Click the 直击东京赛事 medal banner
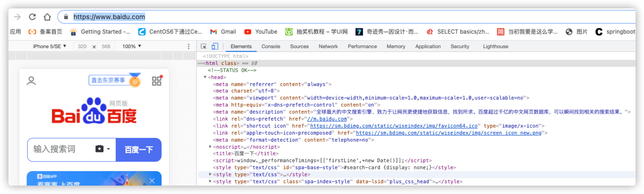The width and height of the screenshot is (644, 194). coord(115,80)
